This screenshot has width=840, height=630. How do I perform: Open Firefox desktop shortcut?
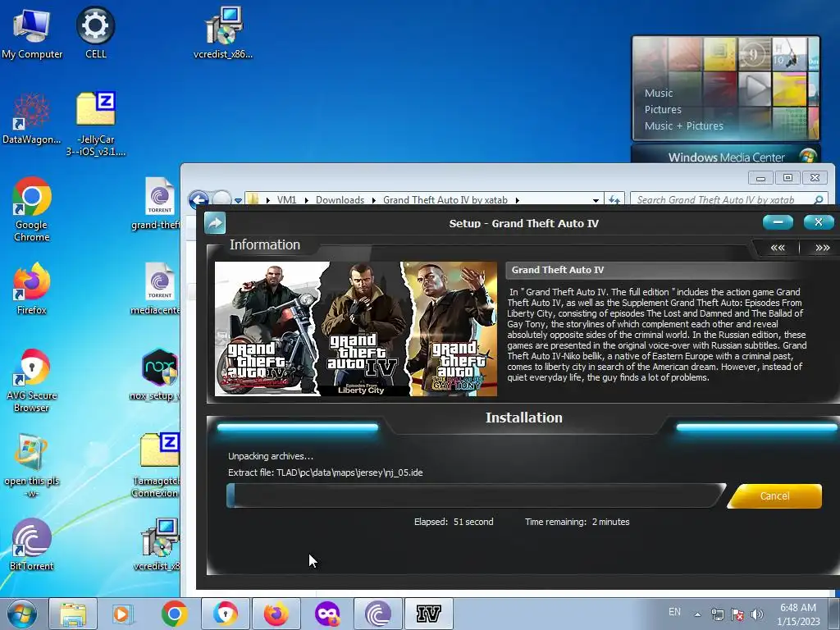pos(32,288)
